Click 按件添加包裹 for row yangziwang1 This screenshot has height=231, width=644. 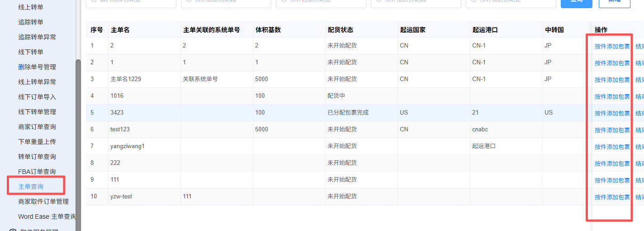(612, 147)
